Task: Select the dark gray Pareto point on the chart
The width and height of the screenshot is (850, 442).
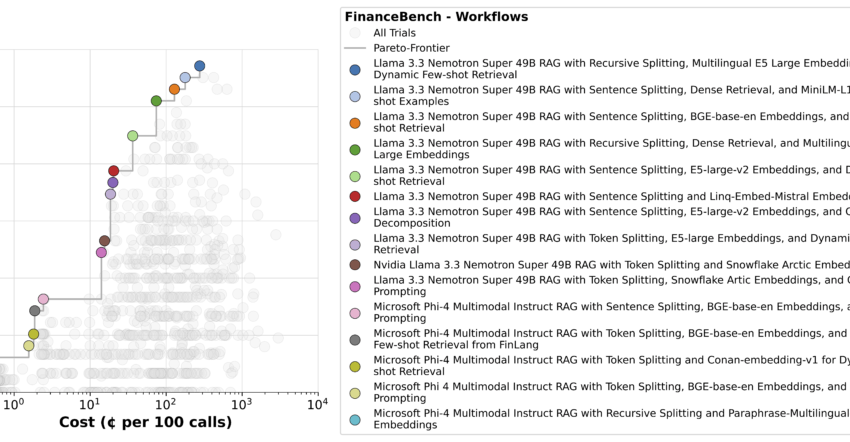Action: 35,311
